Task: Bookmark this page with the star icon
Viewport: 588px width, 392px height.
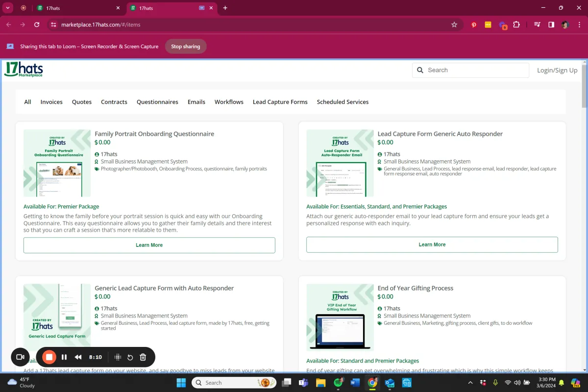Action: click(454, 24)
